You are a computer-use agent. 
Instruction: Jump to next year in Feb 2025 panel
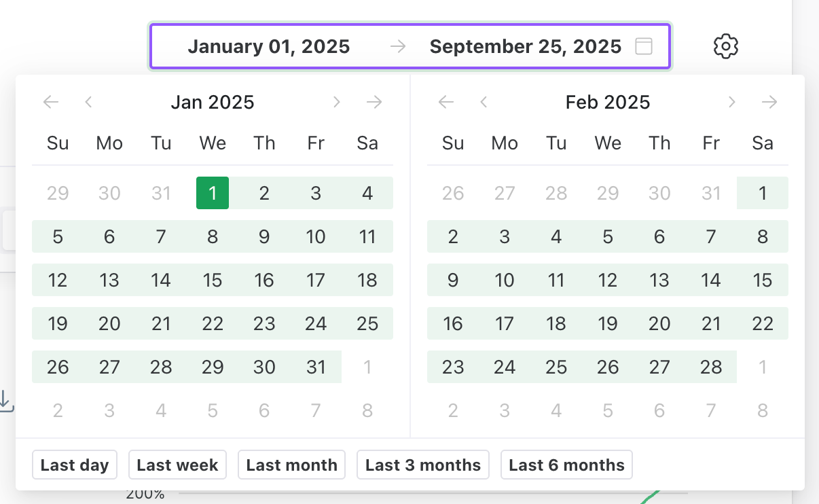769,103
